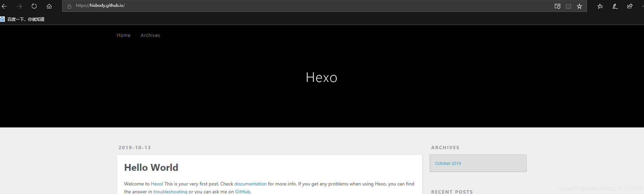The height and width of the screenshot is (194, 644).
Task: Open the October 2019 archive link
Action: pyautogui.click(x=448, y=163)
